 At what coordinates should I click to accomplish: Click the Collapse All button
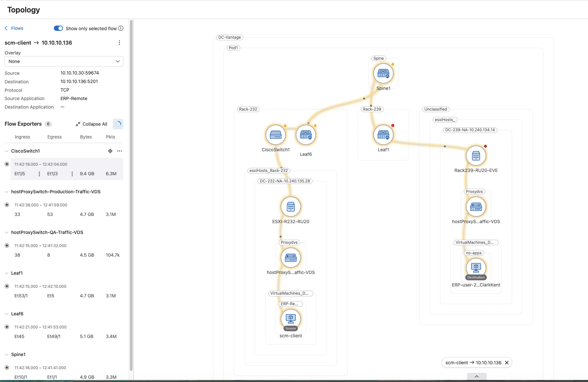(x=92, y=124)
